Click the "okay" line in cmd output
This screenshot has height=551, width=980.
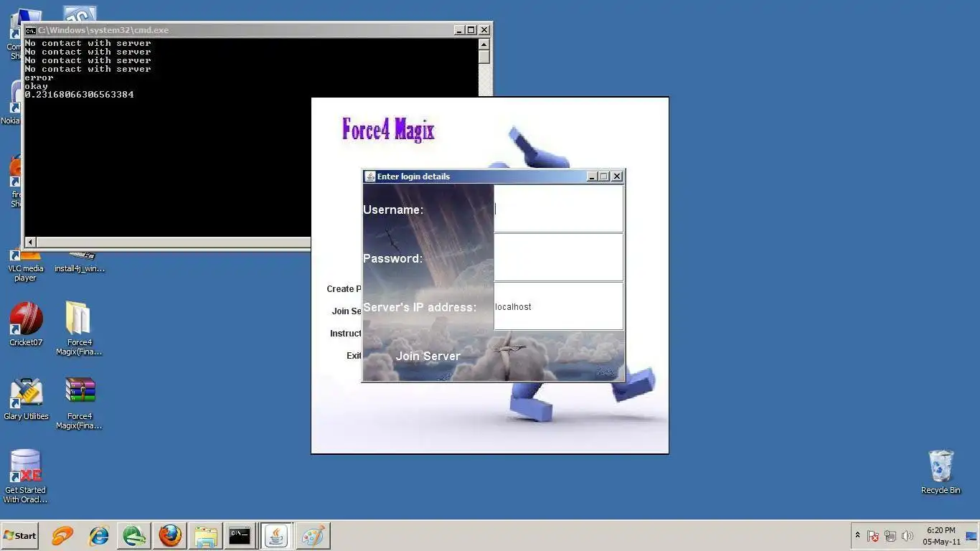(37, 86)
